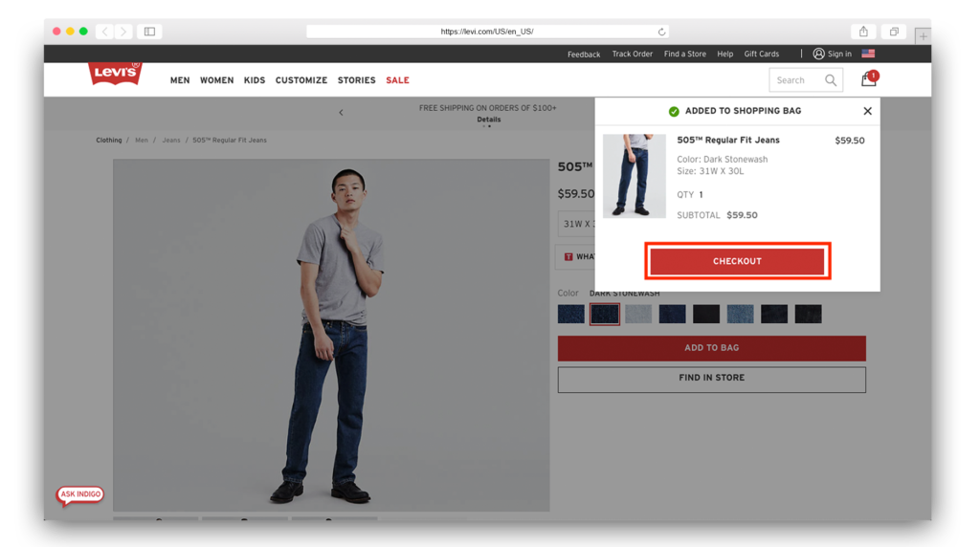Click the search magnifier icon
Viewport: 980px width, 547px height.
pos(830,80)
